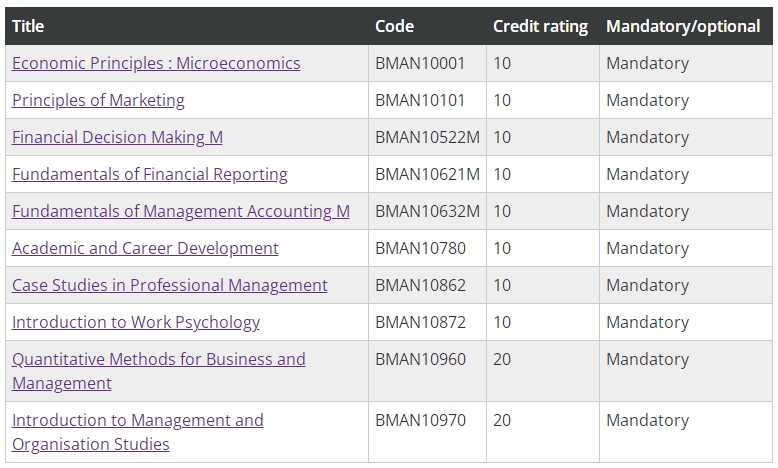Screen dimensions: 778x468
Task: Open Introduction to Management and Organisation Studies
Action: (x=137, y=432)
